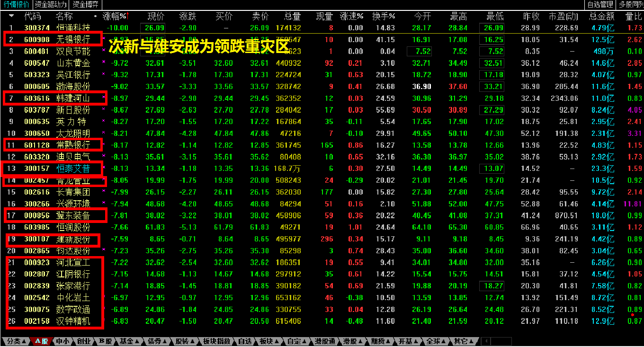Select stock row 恒润股份
644x347 pixels.
point(322,227)
